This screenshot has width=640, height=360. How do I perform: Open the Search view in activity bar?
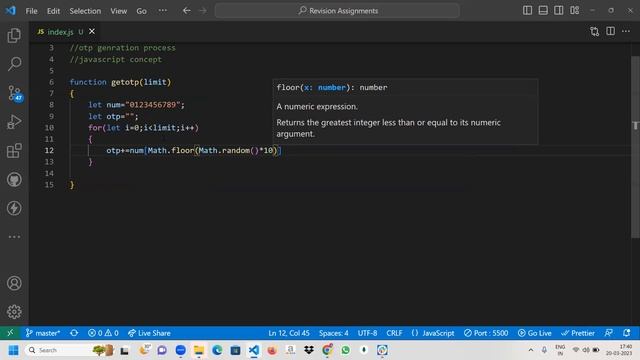pyautogui.click(x=14, y=64)
